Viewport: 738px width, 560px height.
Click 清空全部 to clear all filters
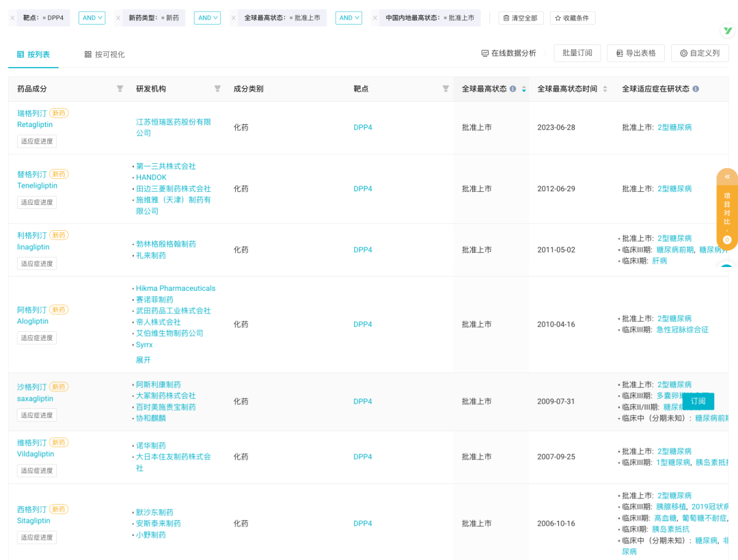tap(521, 18)
